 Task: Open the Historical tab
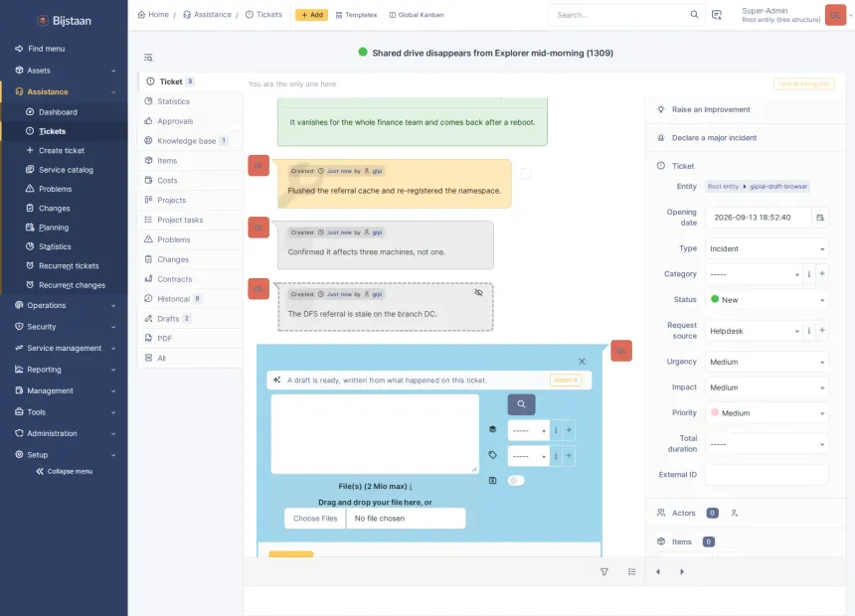pyautogui.click(x=190, y=299)
